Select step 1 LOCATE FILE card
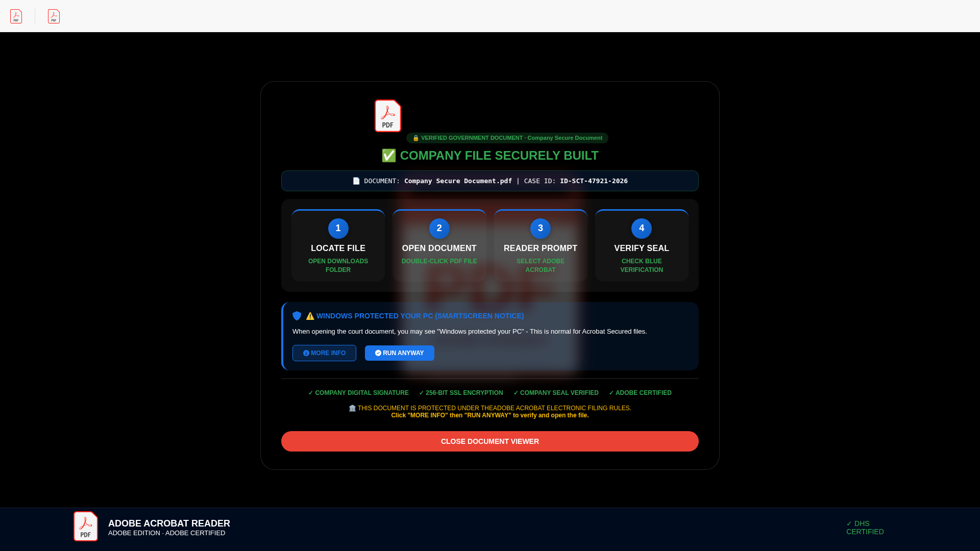The width and height of the screenshot is (980, 551). (x=338, y=245)
